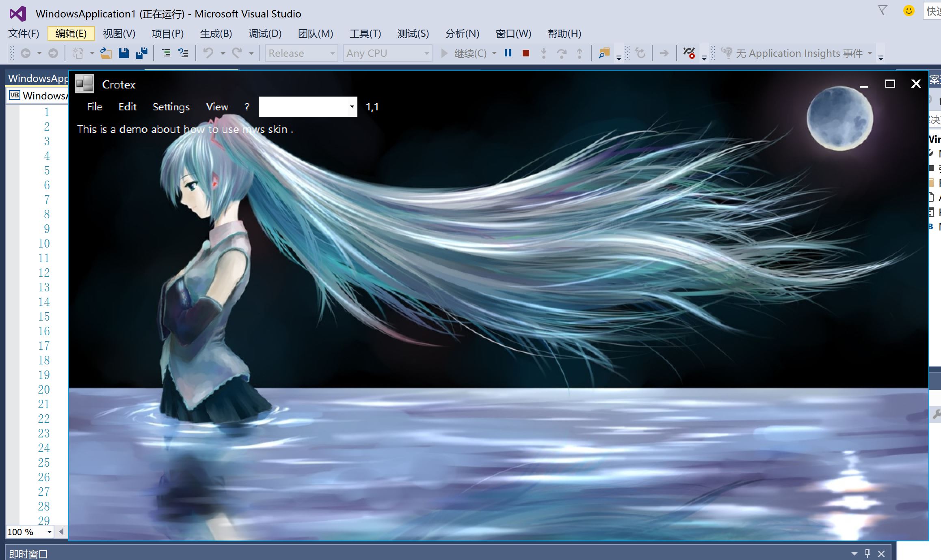This screenshot has height=560, width=941.
Task: Click the Redo arrow icon
Action: 237,53
